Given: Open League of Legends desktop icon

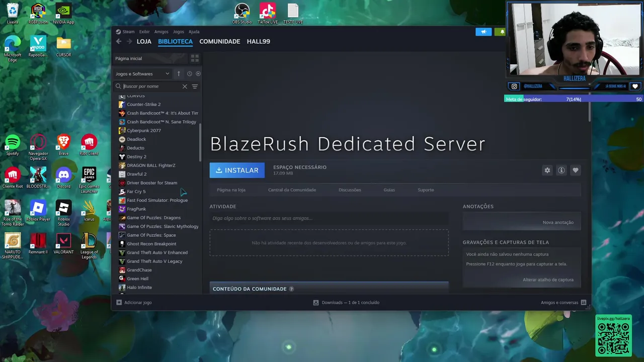Looking at the screenshot, I should [89, 246].
